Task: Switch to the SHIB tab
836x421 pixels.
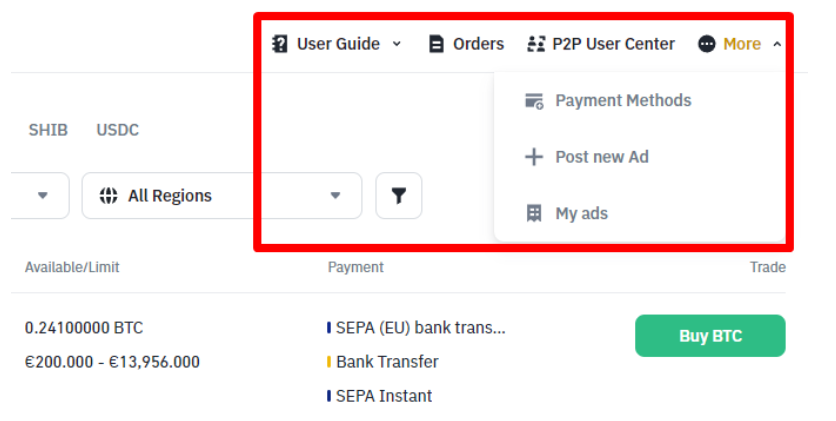Action: [x=48, y=130]
